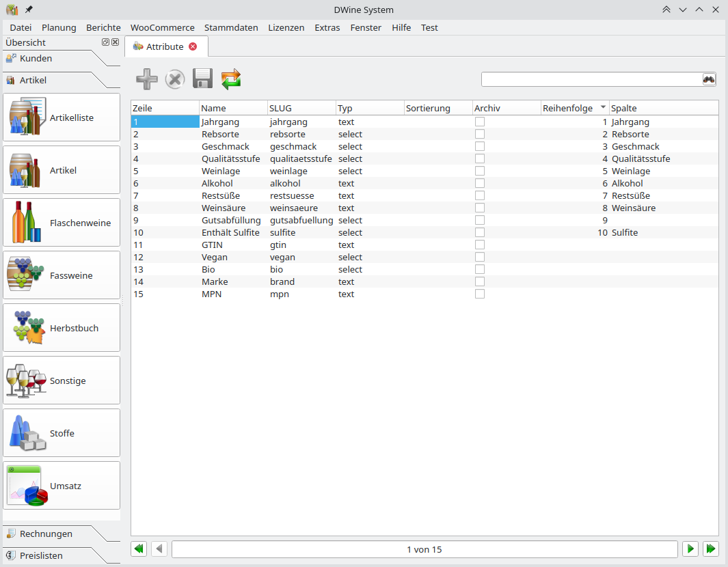The height and width of the screenshot is (567, 728).
Task: Open Flaschenweine in the sidebar
Action: [x=62, y=223]
